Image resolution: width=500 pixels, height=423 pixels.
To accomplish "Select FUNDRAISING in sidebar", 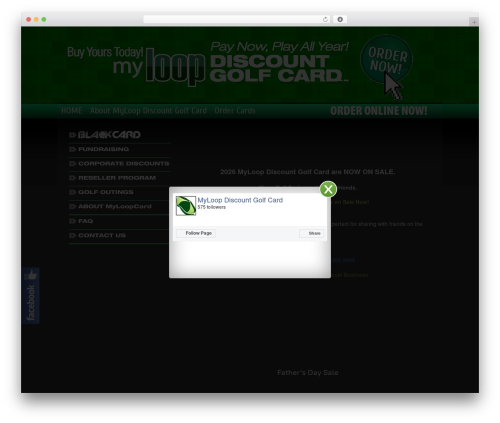I will tap(104, 149).
